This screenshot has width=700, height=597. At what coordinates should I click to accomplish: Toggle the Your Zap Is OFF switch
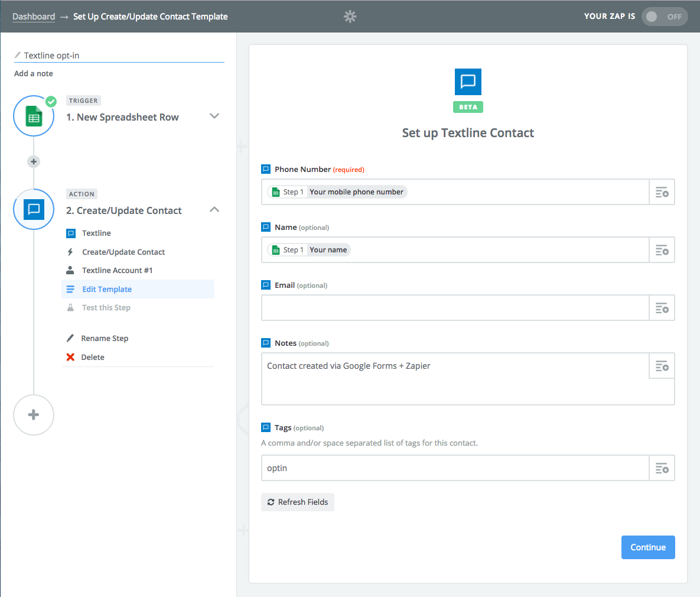click(x=665, y=17)
